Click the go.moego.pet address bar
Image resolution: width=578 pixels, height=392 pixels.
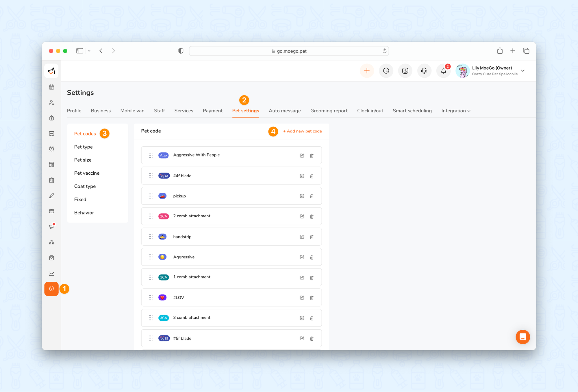pos(289,51)
